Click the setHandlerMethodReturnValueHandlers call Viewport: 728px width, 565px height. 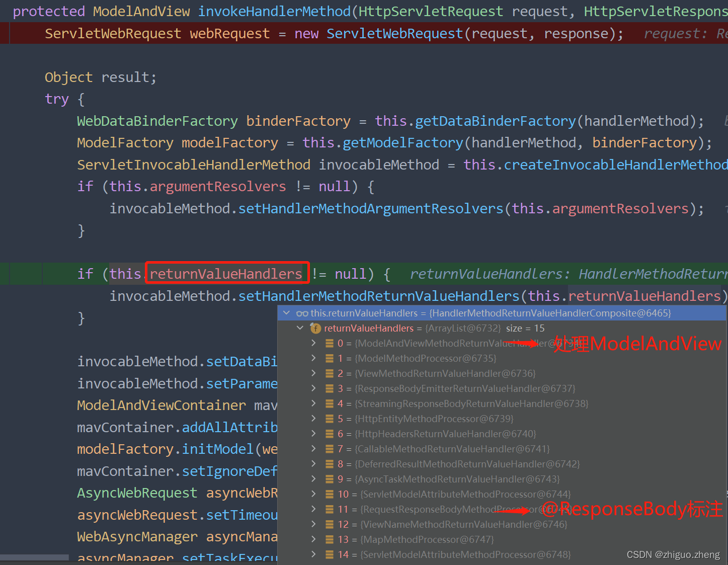tap(379, 296)
